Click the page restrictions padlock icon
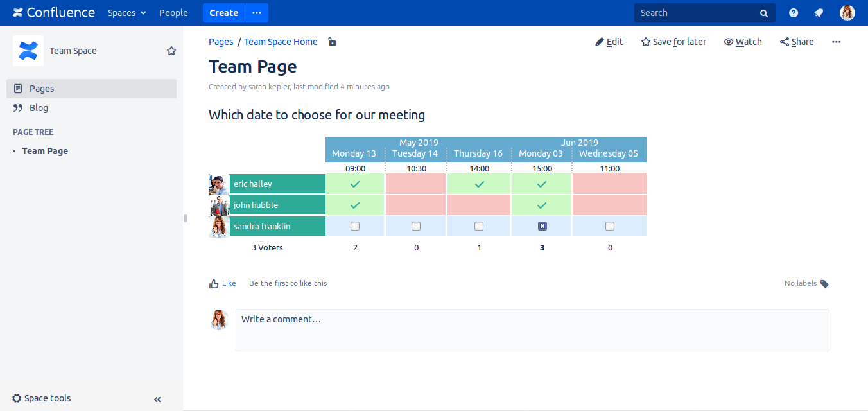Screen dimensions: 868x411 pyautogui.click(x=332, y=42)
